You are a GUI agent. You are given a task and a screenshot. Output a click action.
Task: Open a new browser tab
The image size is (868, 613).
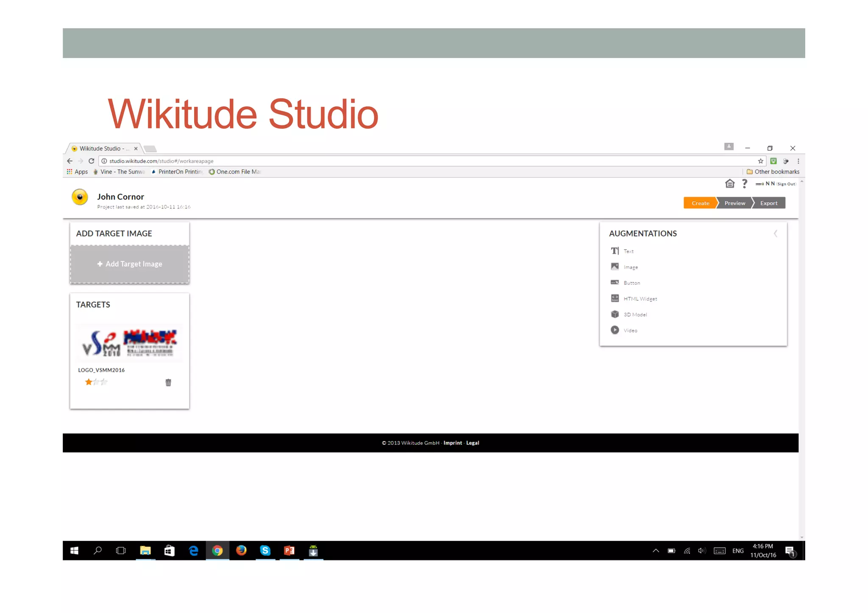[x=150, y=149]
